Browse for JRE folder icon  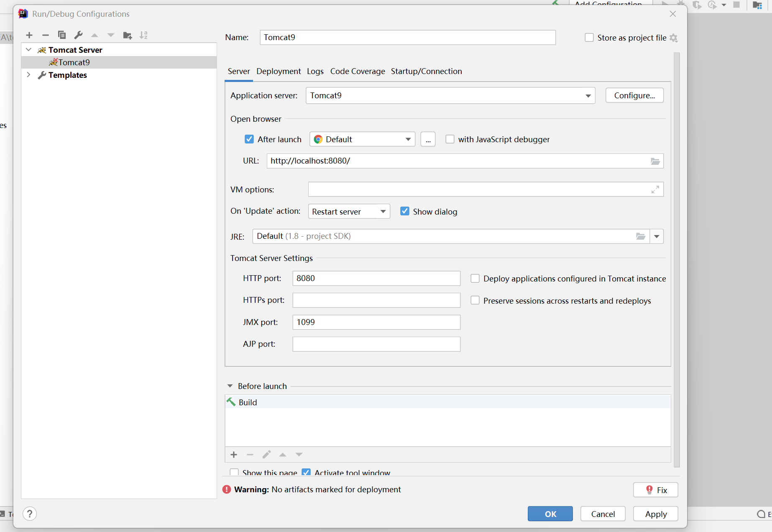(641, 236)
